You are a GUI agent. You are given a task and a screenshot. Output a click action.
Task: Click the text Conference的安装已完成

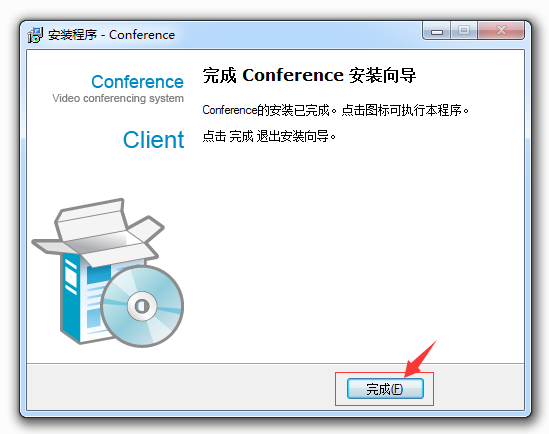[x=266, y=111]
